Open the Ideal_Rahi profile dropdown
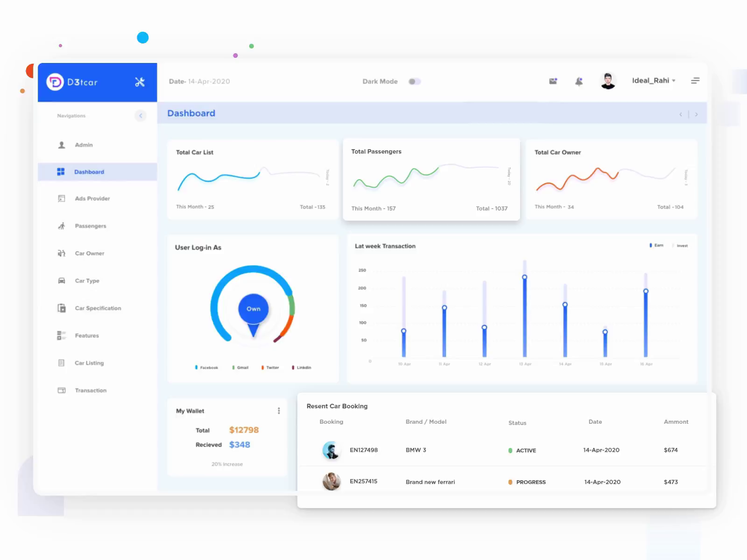This screenshot has height=560, width=747. [652, 80]
